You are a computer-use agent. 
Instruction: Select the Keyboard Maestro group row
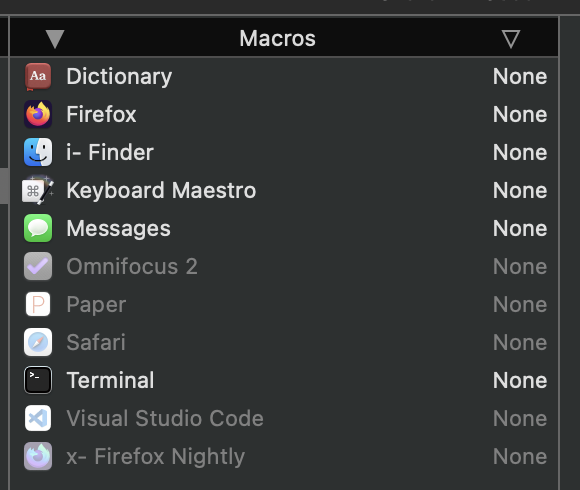(284, 190)
